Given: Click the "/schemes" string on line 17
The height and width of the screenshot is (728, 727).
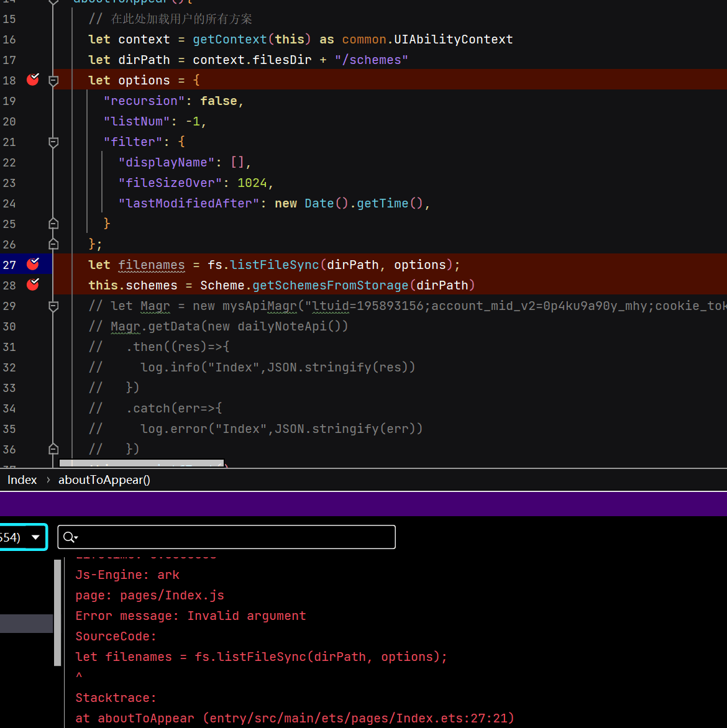Looking at the screenshot, I should (x=371, y=60).
